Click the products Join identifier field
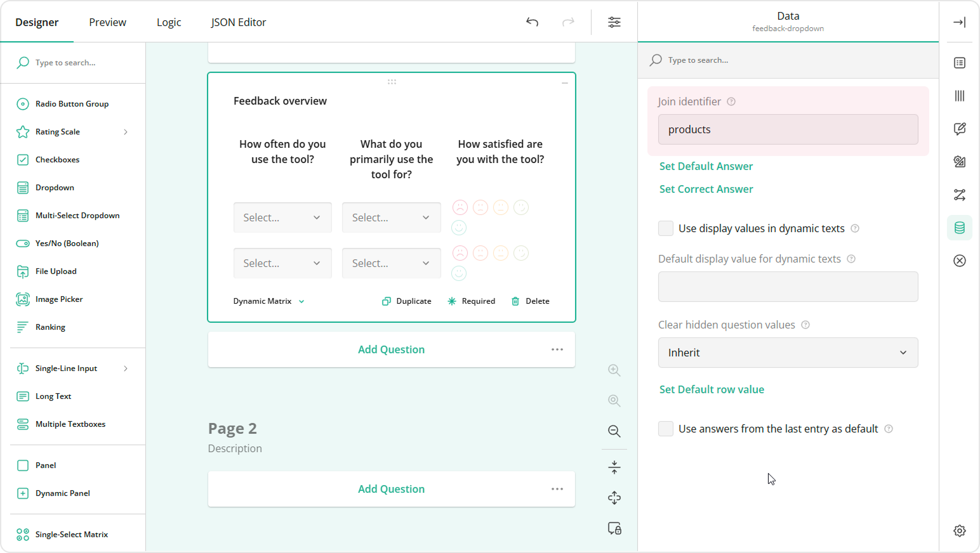The height and width of the screenshot is (553, 980). pyautogui.click(x=788, y=129)
